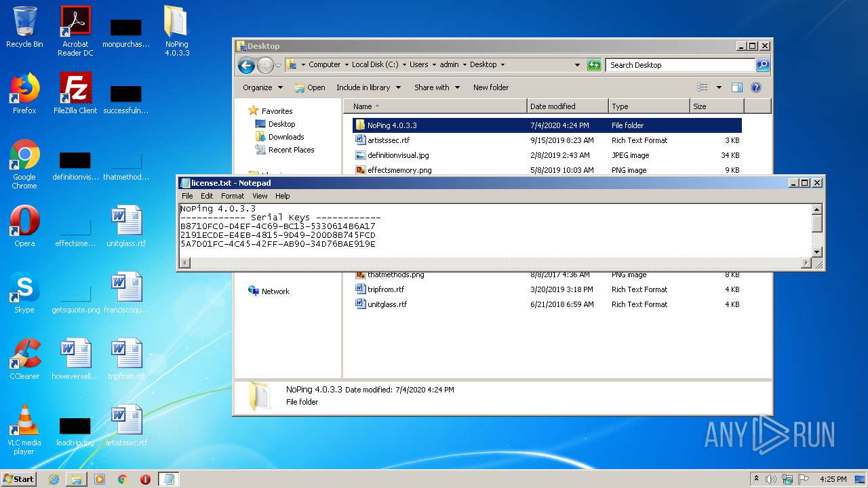The image size is (868, 488).
Task: Go back in Explorer navigation
Action: point(246,65)
